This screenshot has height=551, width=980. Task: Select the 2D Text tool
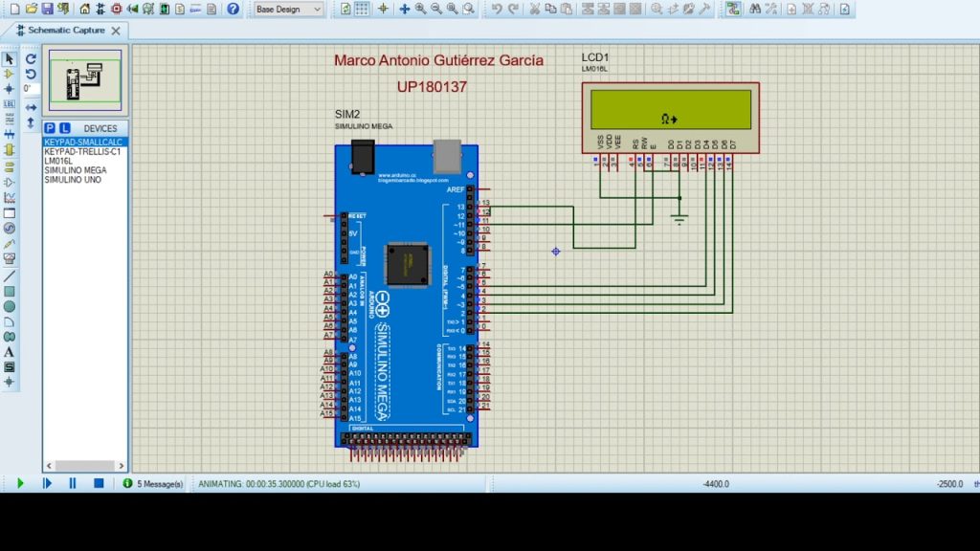click(10, 352)
